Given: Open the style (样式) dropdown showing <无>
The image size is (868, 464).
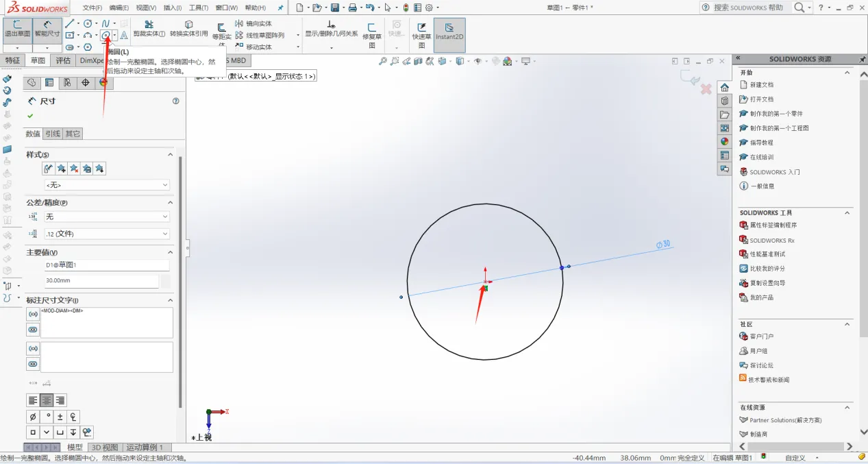Looking at the screenshot, I should point(107,185).
